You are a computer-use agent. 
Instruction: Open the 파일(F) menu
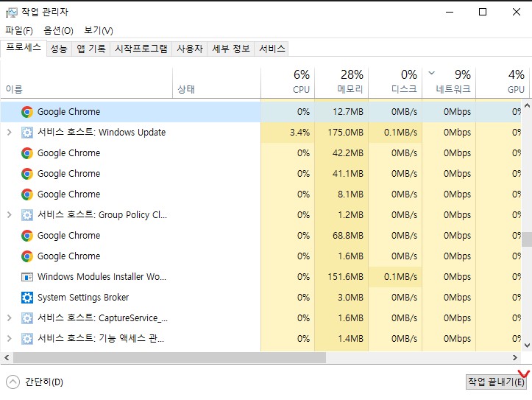[x=19, y=30]
